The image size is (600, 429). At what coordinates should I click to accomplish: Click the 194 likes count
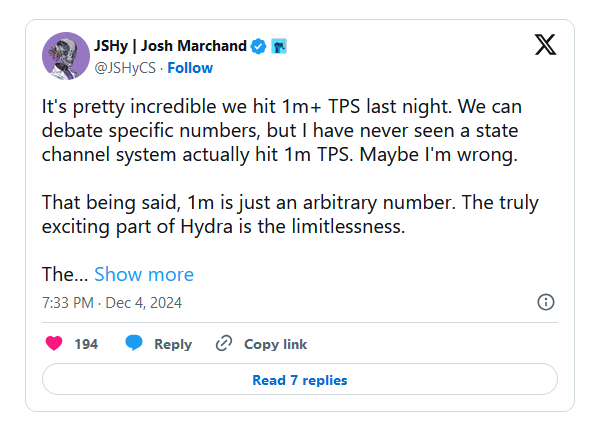[86, 344]
